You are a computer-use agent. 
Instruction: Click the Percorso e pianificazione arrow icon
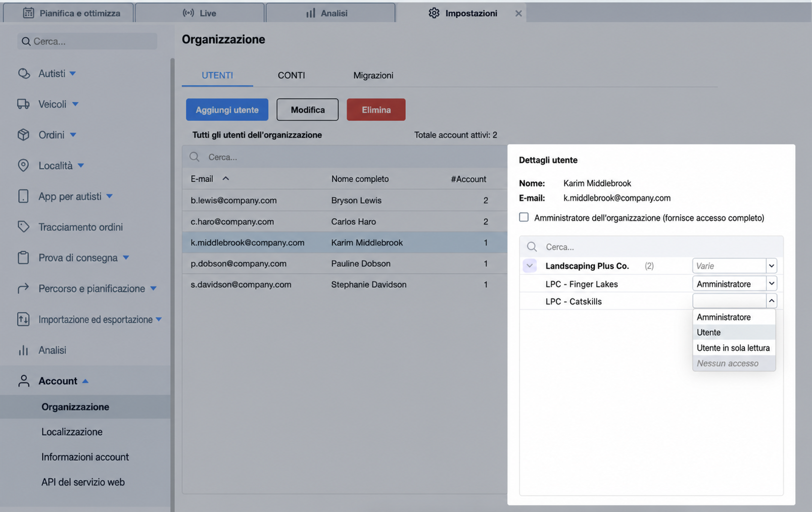[x=23, y=288]
